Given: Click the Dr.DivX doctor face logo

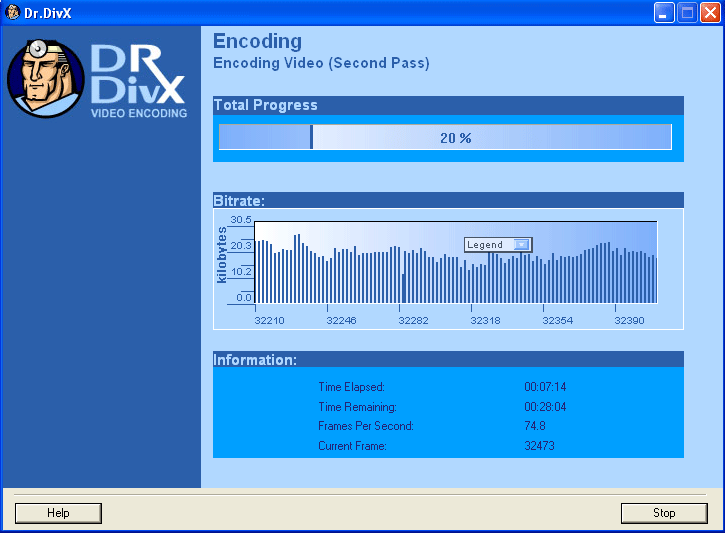Looking at the screenshot, I should click(x=45, y=78).
